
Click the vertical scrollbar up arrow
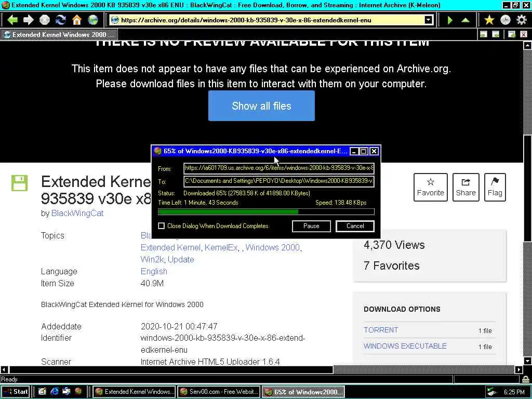click(527, 46)
